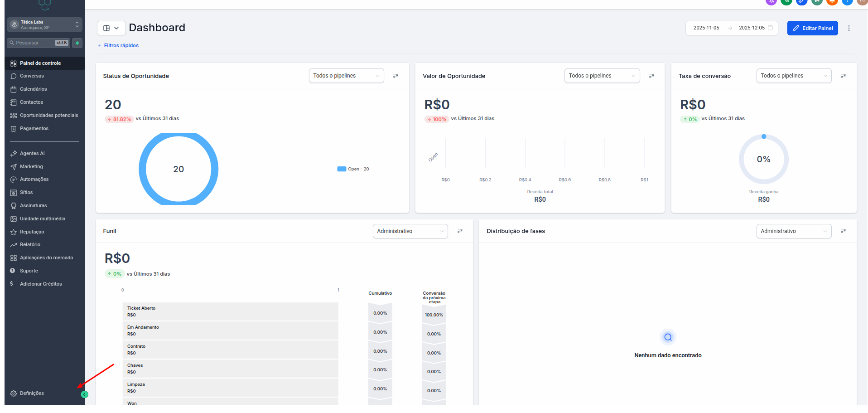Click the calendar icon in date range
The image size is (868, 413).
[770, 28]
